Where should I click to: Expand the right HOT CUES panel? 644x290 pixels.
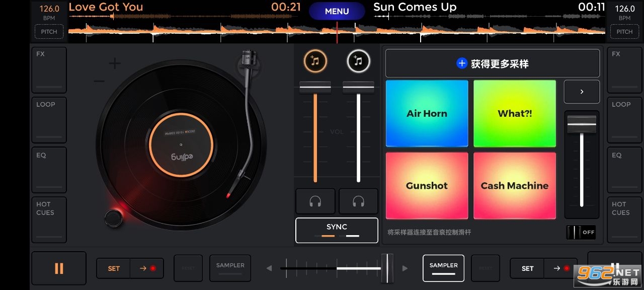pyautogui.click(x=625, y=220)
